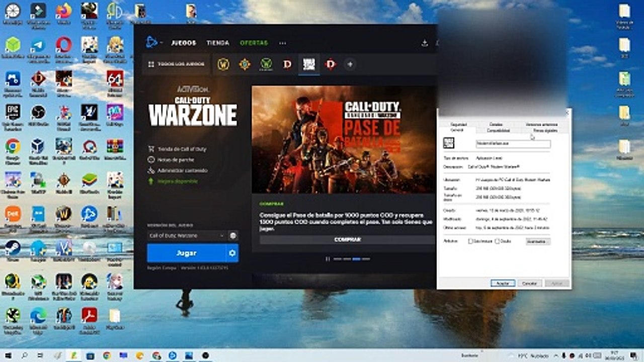
Task: Go to the OFERTAS section
Action: click(254, 43)
